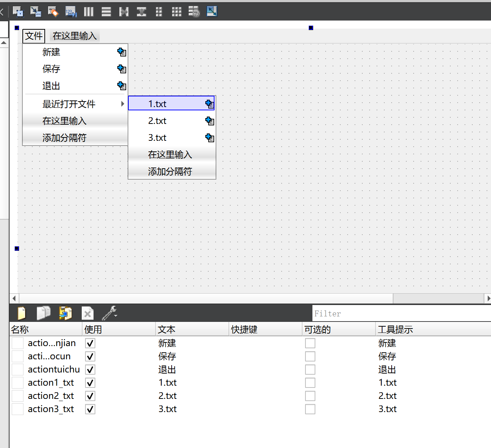
Task: Enable 可选的 checkbox for 新建 row
Action: (310, 343)
